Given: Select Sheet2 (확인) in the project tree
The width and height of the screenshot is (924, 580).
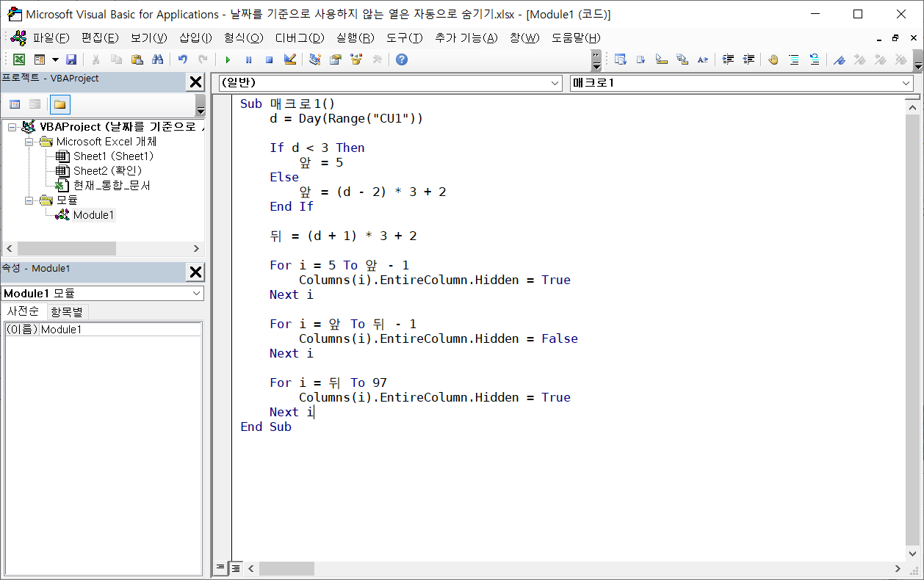Looking at the screenshot, I should [107, 171].
